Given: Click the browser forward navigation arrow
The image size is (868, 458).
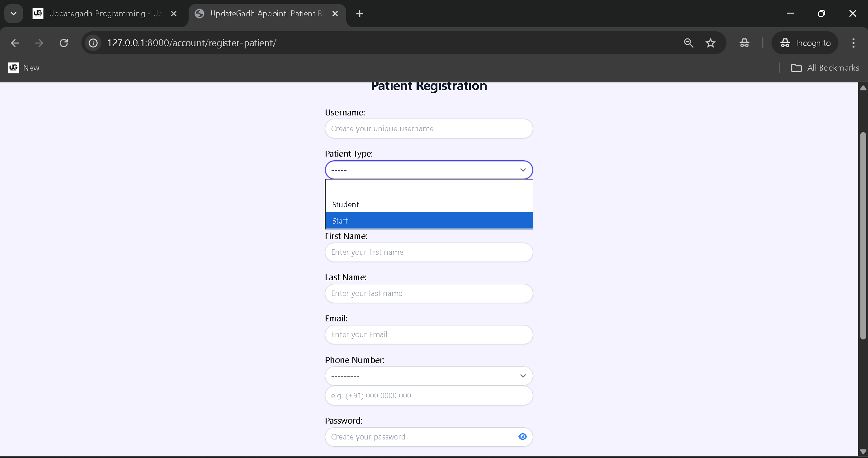Looking at the screenshot, I should 39,43.
